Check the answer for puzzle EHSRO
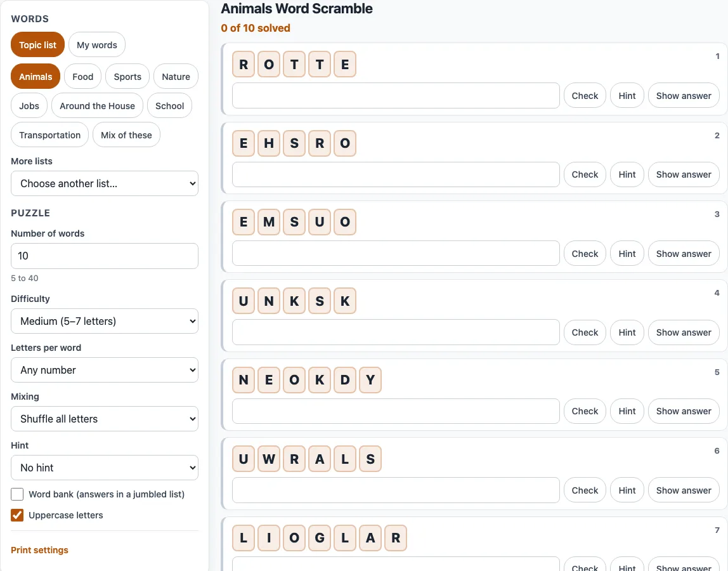The image size is (728, 571). tap(585, 174)
